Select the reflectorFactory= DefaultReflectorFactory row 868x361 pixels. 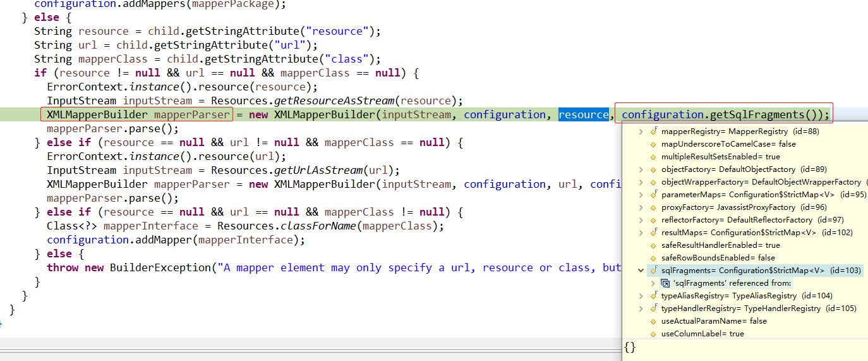[752, 220]
